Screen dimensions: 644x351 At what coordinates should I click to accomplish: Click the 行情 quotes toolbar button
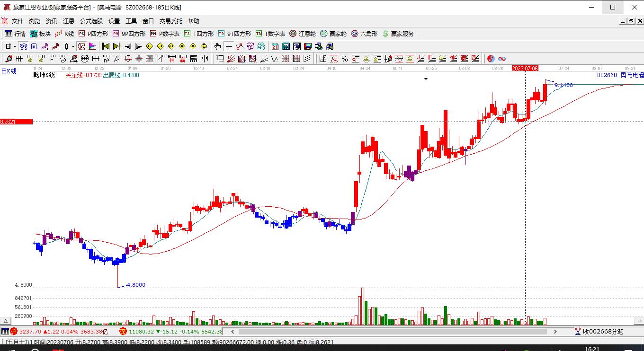point(16,34)
